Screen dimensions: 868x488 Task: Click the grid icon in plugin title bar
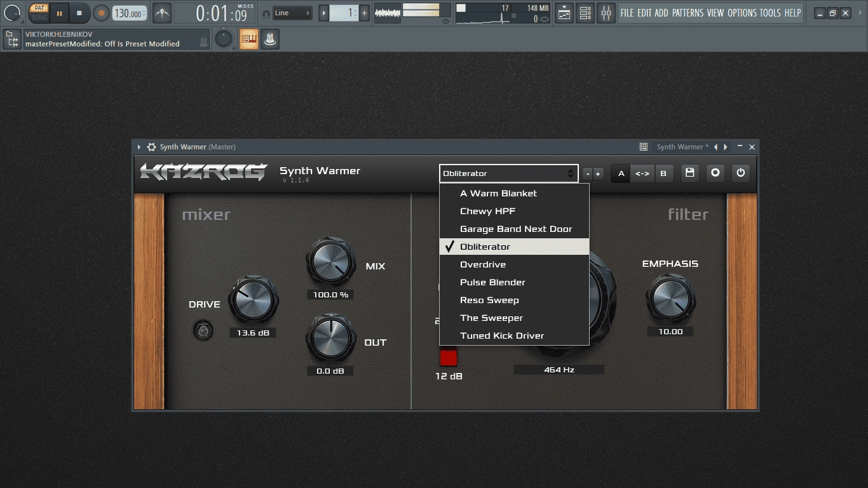coord(644,147)
